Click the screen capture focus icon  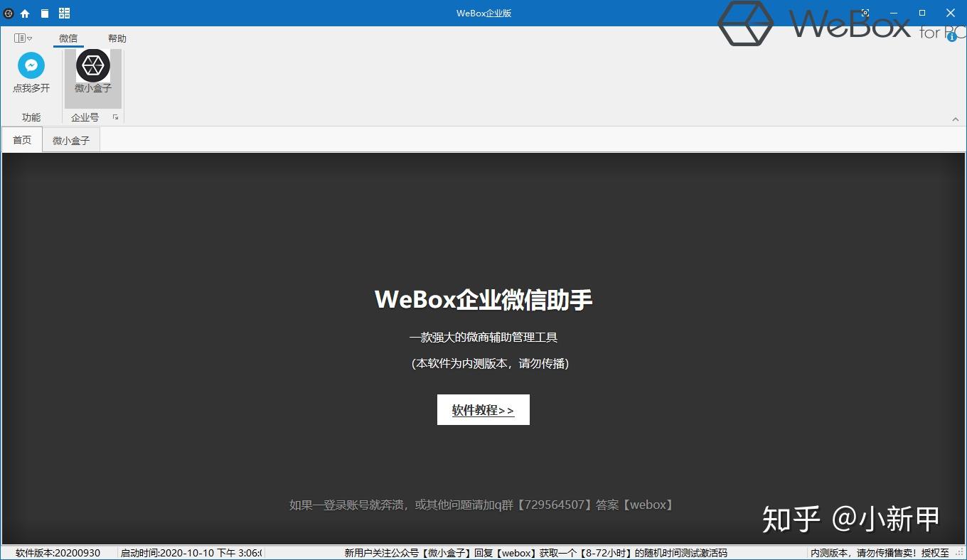pyautogui.click(x=865, y=13)
